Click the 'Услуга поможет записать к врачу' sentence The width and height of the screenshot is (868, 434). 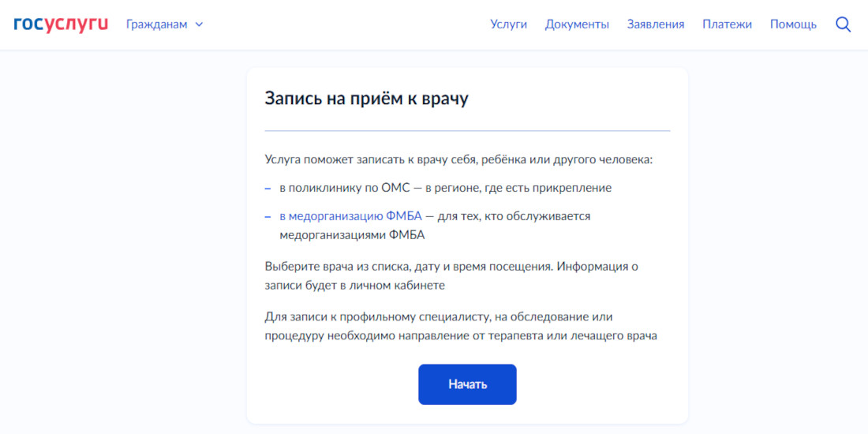click(459, 159)
